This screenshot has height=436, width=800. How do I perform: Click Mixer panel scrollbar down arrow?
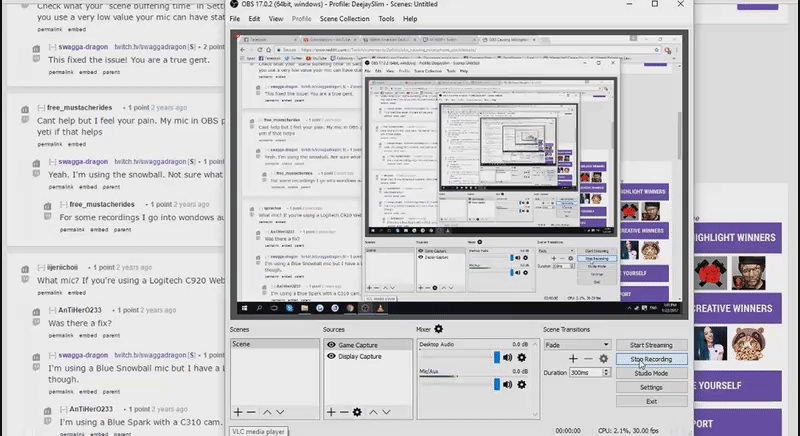click(x=535, y=415)
